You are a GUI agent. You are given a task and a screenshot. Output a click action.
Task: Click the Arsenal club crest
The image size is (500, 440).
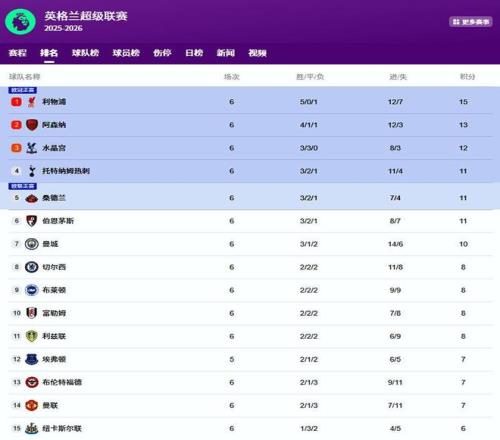pyautogui.click(x=32, y=125)
